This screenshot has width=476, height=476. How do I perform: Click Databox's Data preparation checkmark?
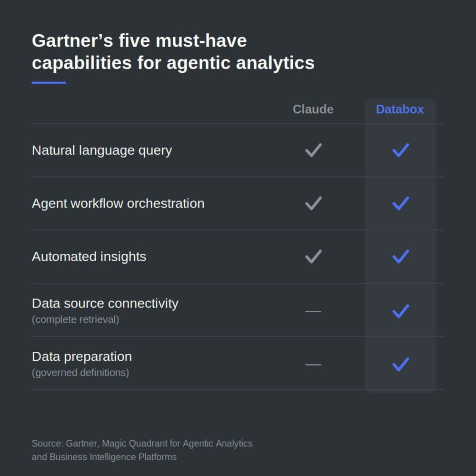[401, 364]
